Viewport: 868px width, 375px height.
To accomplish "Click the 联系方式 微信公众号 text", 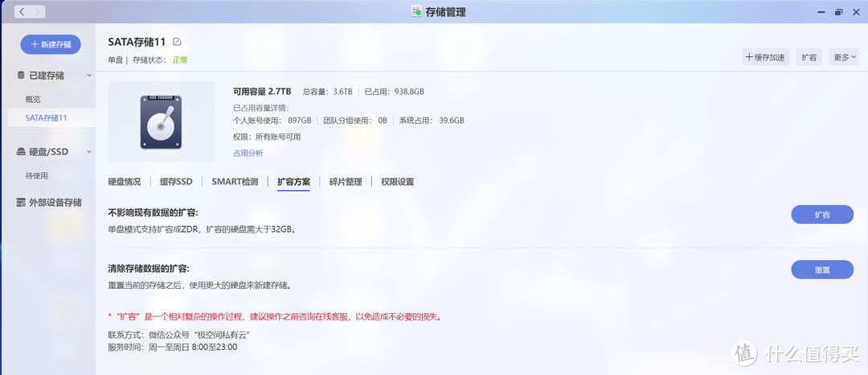I will click(180, 335).
